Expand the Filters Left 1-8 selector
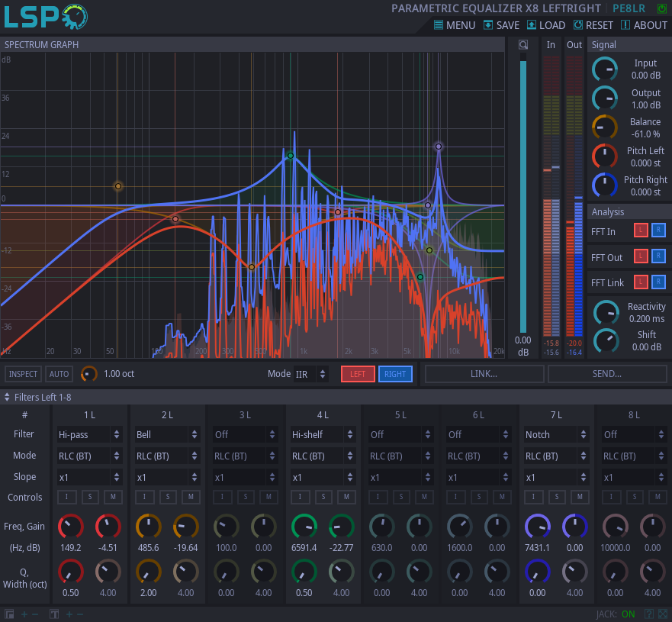This screenshot has width=672, height=622. [x=37, y=398]
